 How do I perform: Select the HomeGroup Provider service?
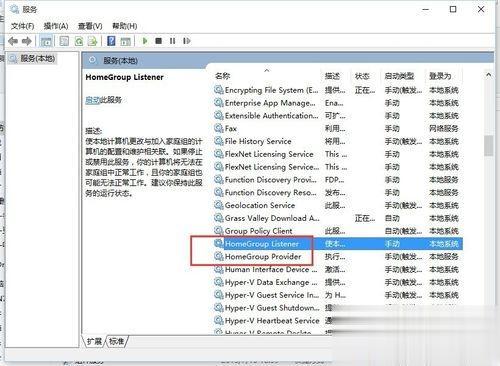[x=338, y=257]
